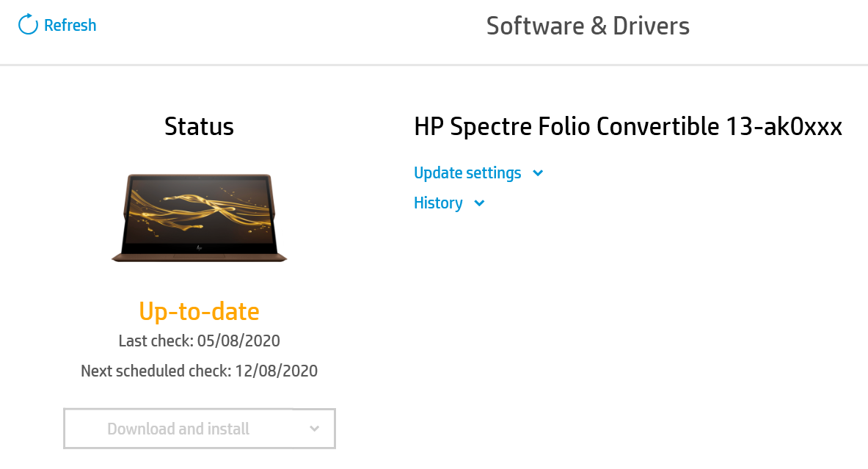Select the Status section heading

[199, 126]
